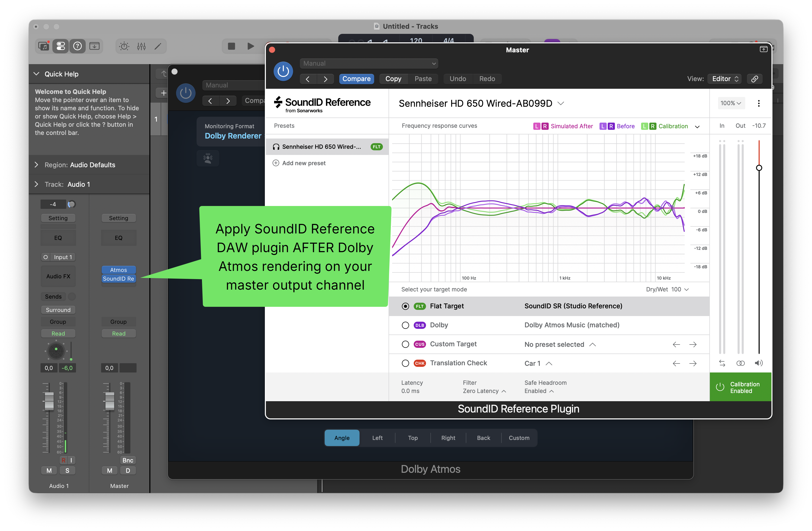Open the Library icon in Logic toolbar
The width and height of the screenshot is (812, 531).
click(x=44, y=46)
